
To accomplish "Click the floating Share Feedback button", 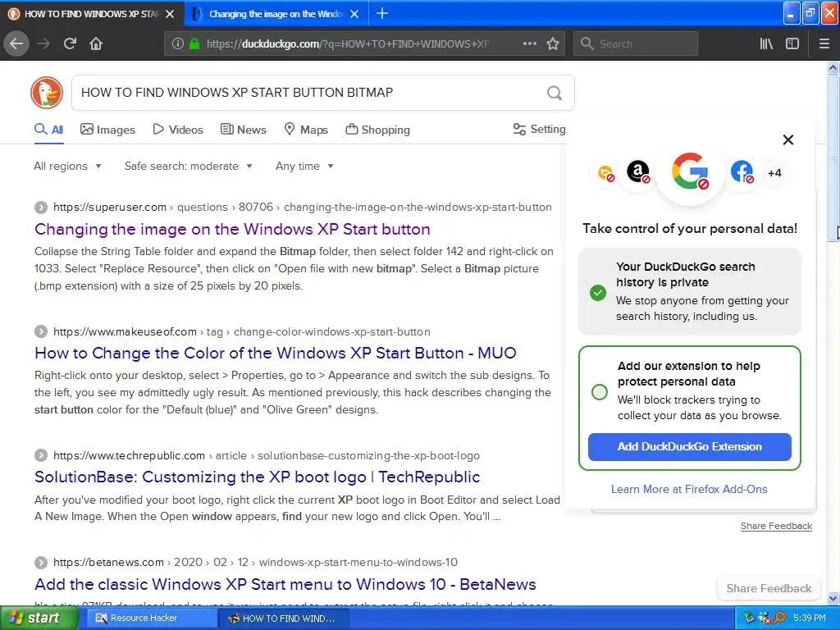I will pyautogui.click(x=769, y=588).
